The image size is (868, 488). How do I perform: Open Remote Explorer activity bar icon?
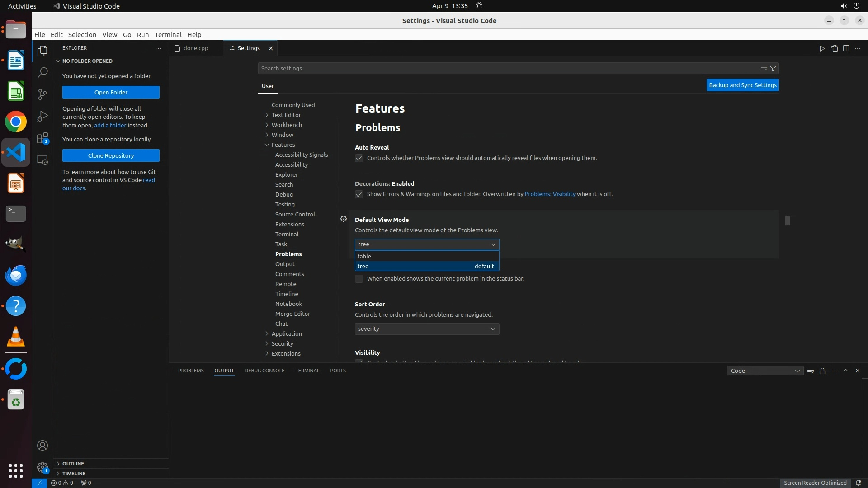click(42, 160)
